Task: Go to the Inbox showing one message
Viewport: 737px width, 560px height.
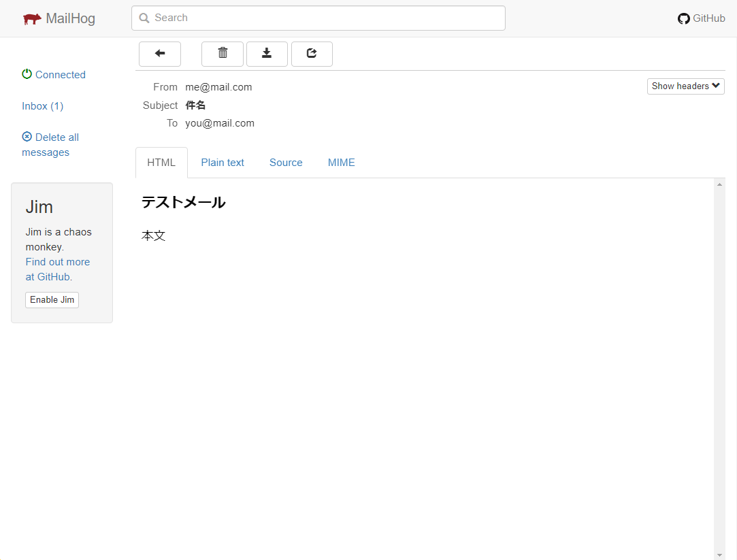Action: pos(42,105)
